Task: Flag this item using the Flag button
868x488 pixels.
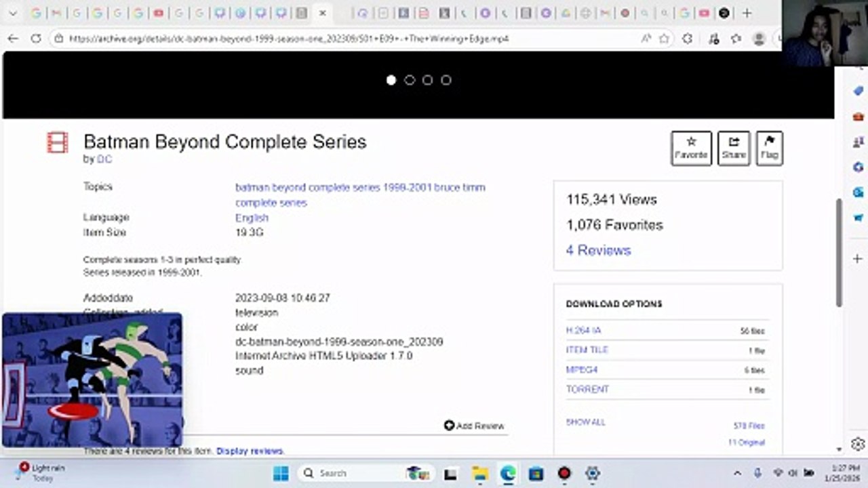Action: [769, 148]
